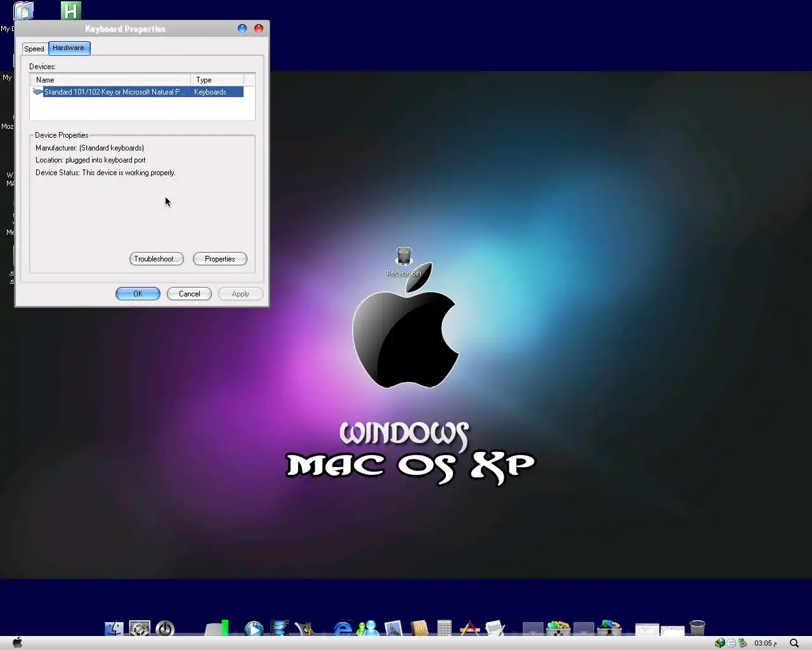
Task: Open the film strip movie dock icon
Action: point(279,628)
